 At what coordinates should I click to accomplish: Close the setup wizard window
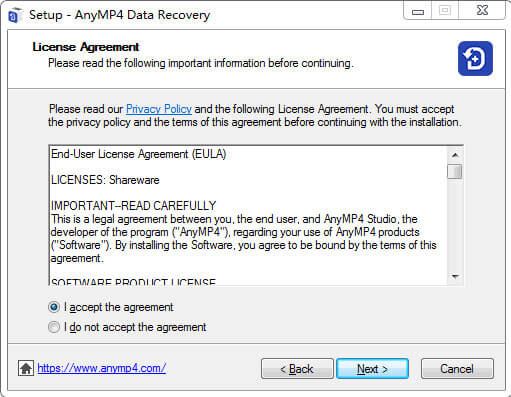pos(482,11)
